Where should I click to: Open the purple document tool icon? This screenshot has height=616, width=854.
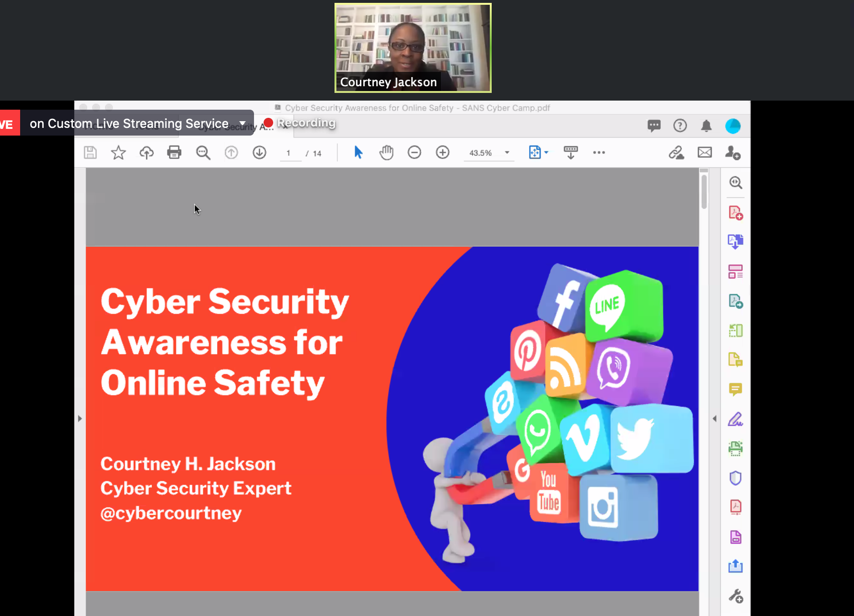[736, 537]
